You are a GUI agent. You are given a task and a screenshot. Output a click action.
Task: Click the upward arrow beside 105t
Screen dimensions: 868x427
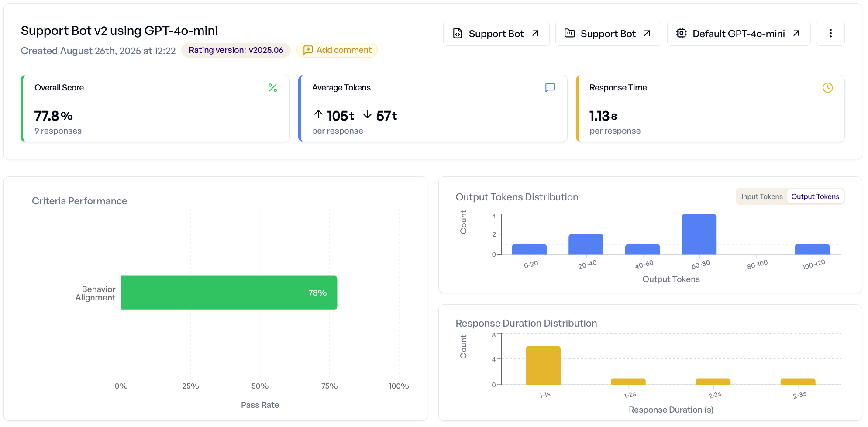point(318,115)
